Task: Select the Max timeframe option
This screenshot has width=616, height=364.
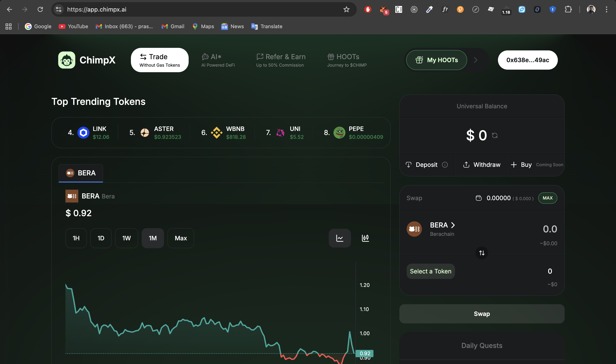Action: (x=181, y=238)
